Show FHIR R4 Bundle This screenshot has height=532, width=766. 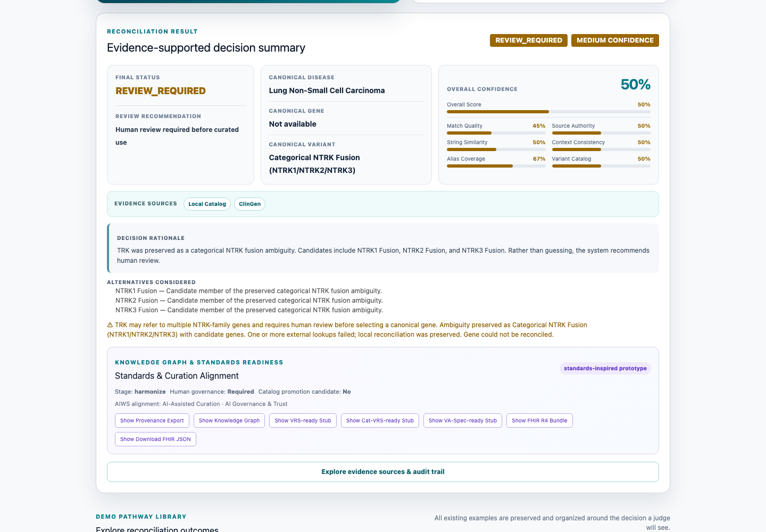tap(539, 420)
